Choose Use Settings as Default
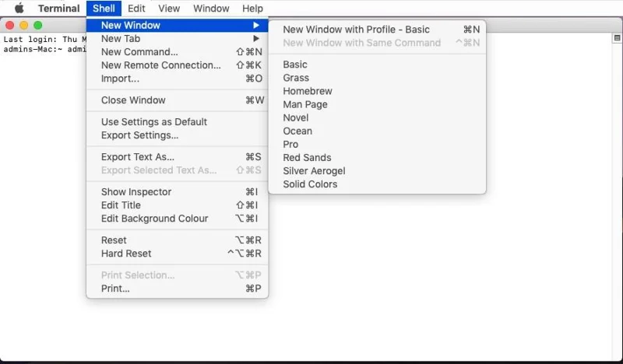Screen dimensions: 623x364 pos(154,122)
